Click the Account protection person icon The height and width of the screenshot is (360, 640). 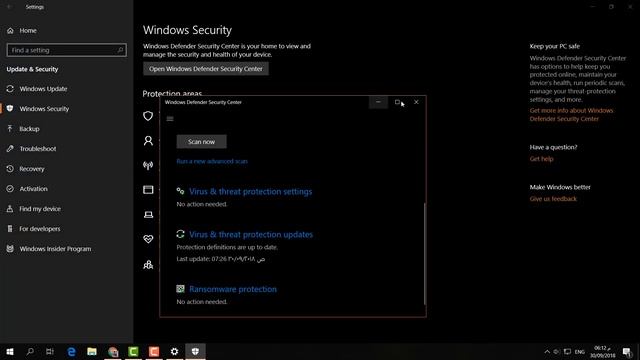pyautogui.click(x=148, y=141)
